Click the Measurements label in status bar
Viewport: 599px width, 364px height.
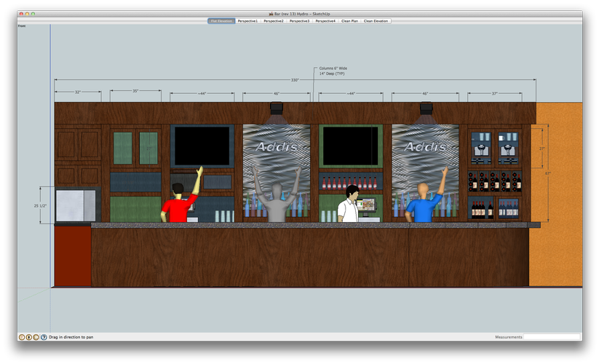coord(509,337)
